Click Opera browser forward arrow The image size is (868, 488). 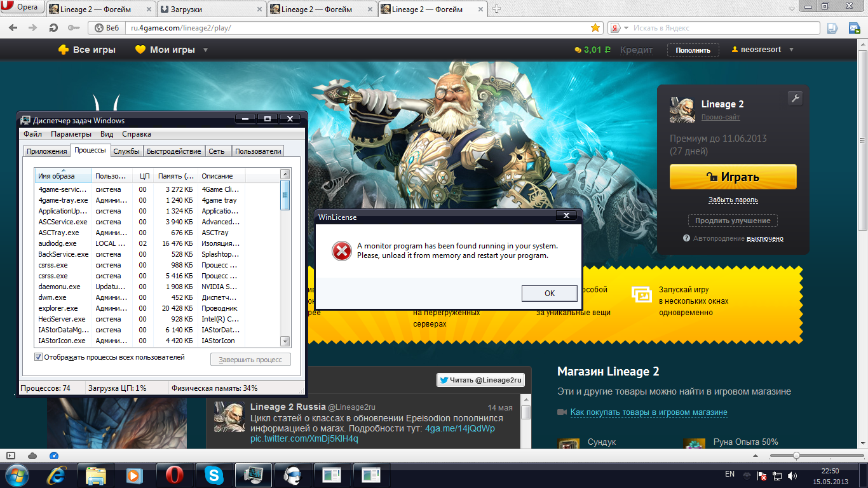point(33,28)
